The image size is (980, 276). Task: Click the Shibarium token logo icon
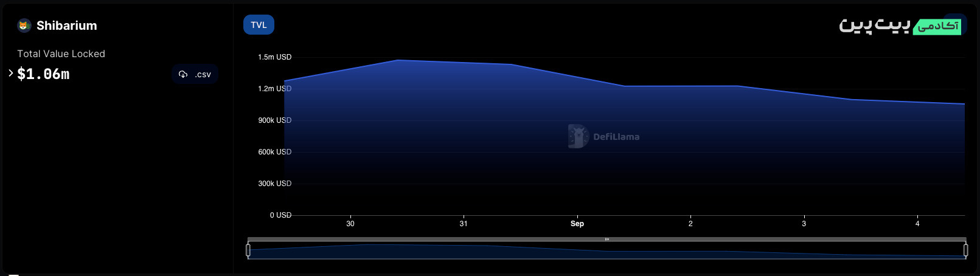[x=24, y=26]
